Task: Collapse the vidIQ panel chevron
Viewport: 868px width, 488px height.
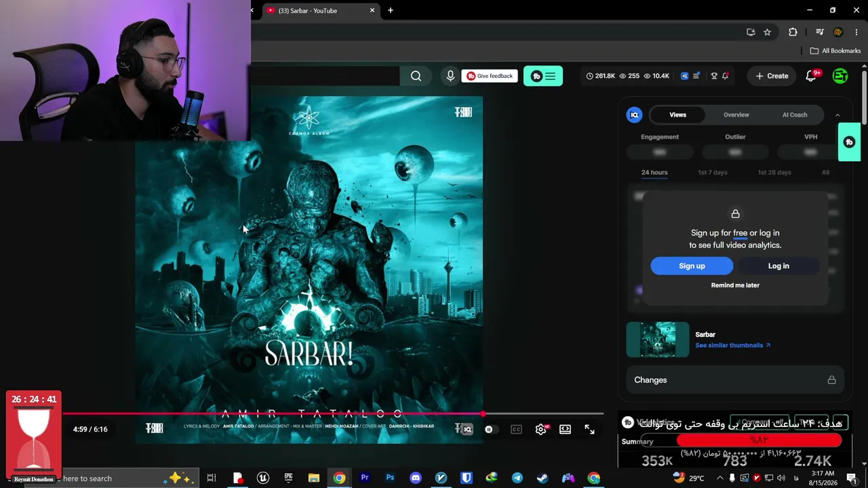Action: coord(837,115)
